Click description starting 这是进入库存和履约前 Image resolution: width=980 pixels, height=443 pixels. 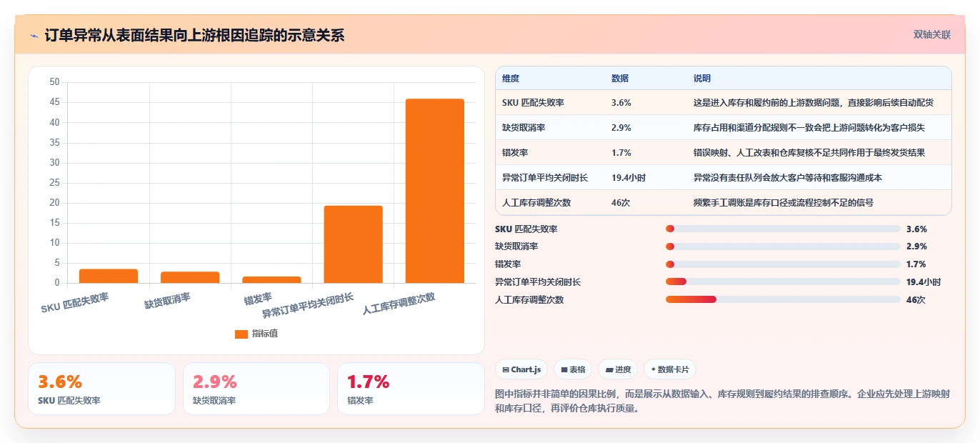(814, 103)
